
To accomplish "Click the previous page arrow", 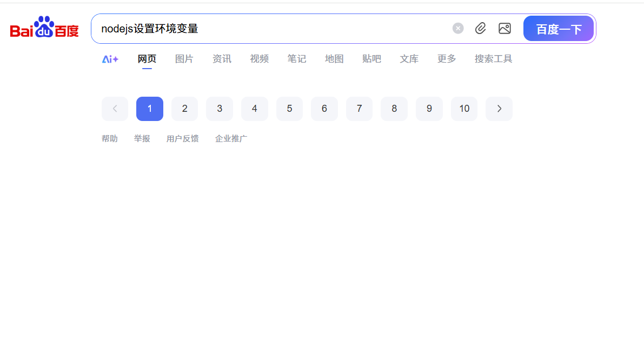I will [x=115, y=109].
